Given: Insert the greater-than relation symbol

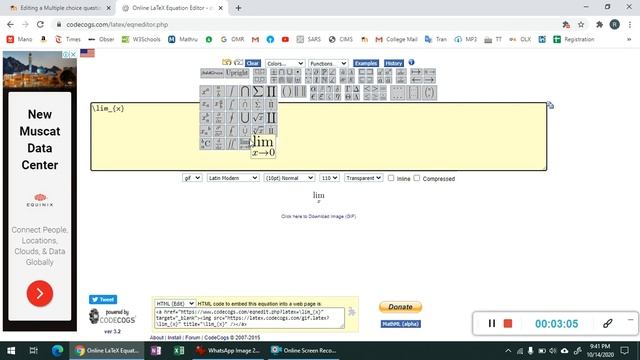Looking at the screenshot, I should coord(375,89).
